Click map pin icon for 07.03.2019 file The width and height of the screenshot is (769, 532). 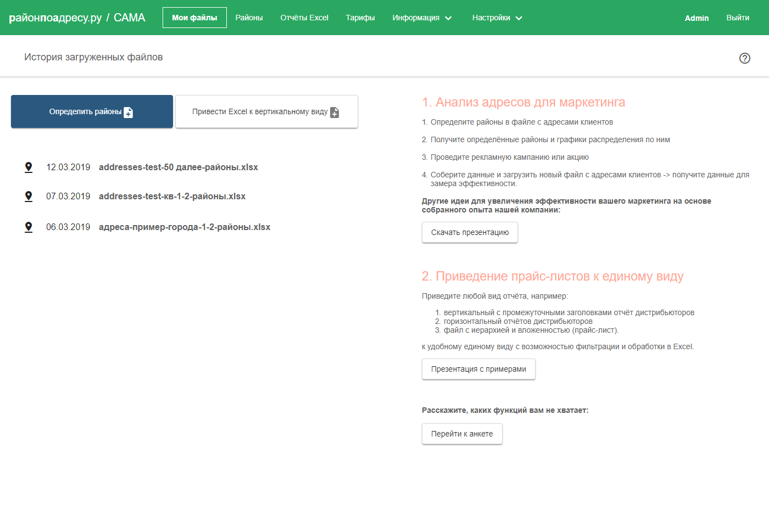click(x=29, y=197)
